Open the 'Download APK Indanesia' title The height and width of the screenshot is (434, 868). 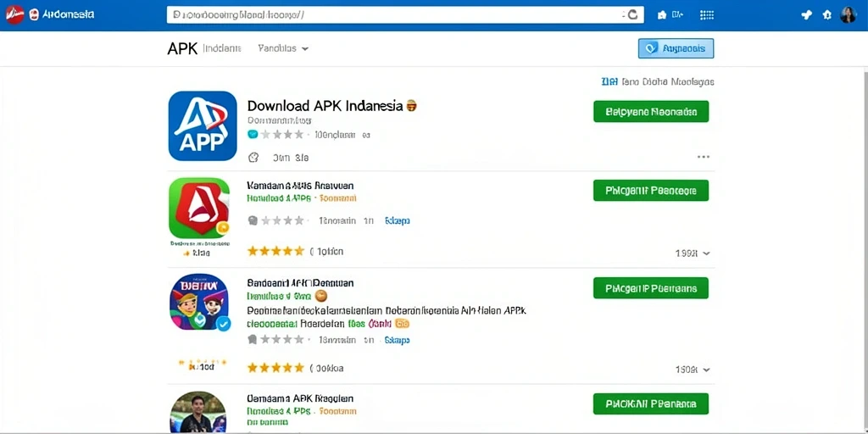point(325,106)
